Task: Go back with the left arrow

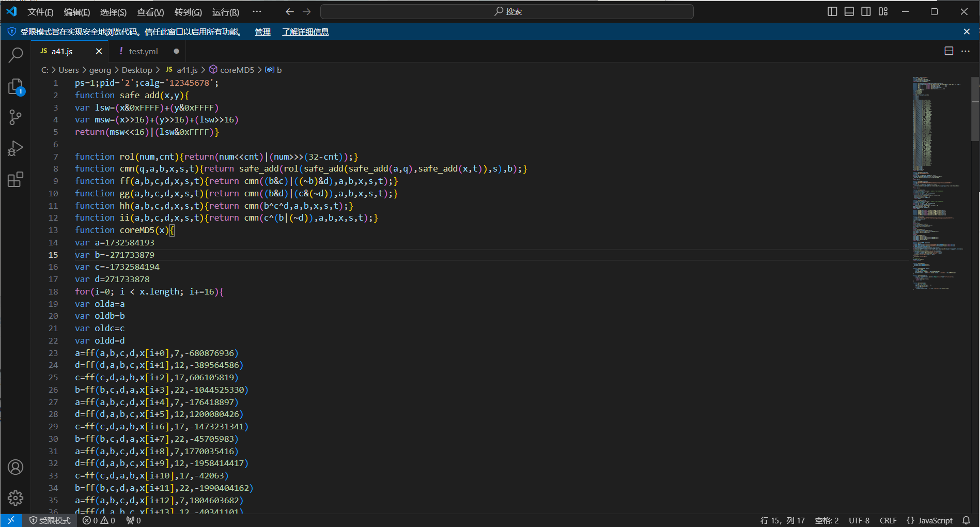Action: tap(290, 11)
